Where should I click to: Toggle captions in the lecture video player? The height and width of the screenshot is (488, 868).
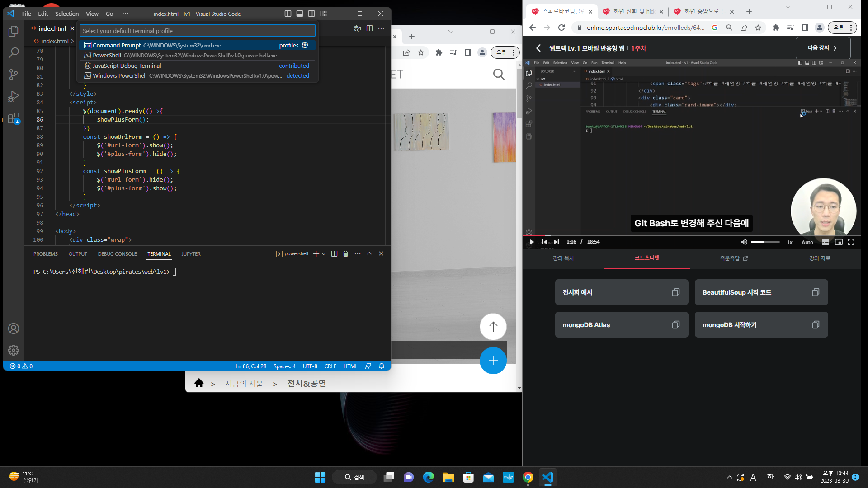click(x=826, y=242)
